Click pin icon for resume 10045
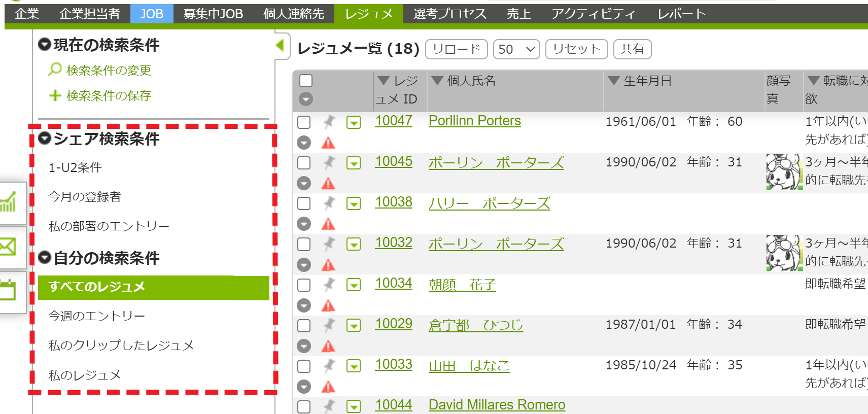This screenshot has height=414, width=868. pos(329,162)
